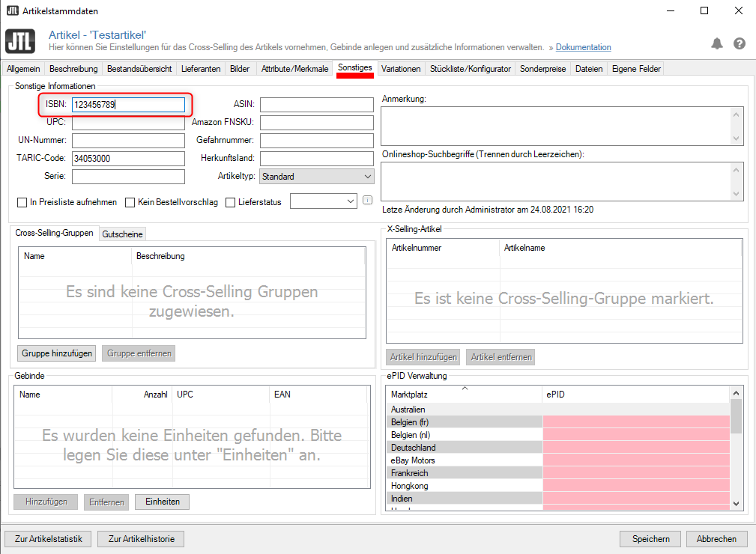Open Zur Artikelhistorie

coord(142,539)
